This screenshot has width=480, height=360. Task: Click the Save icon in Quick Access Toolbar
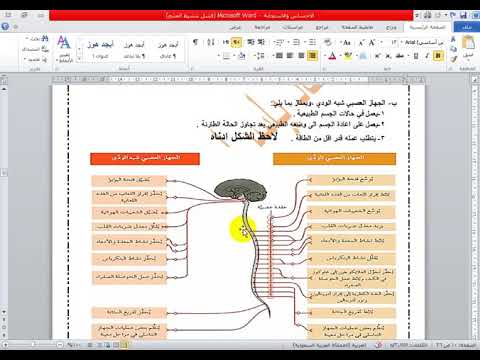pos(463,15)
